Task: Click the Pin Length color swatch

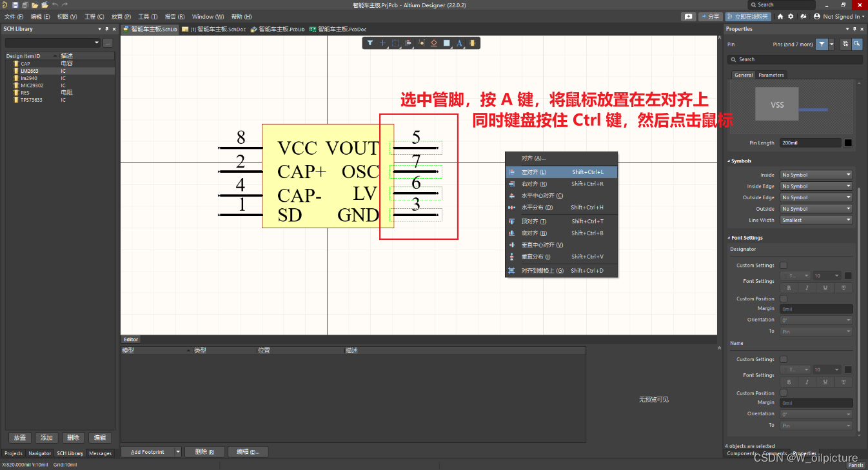Action: (848, 142)
